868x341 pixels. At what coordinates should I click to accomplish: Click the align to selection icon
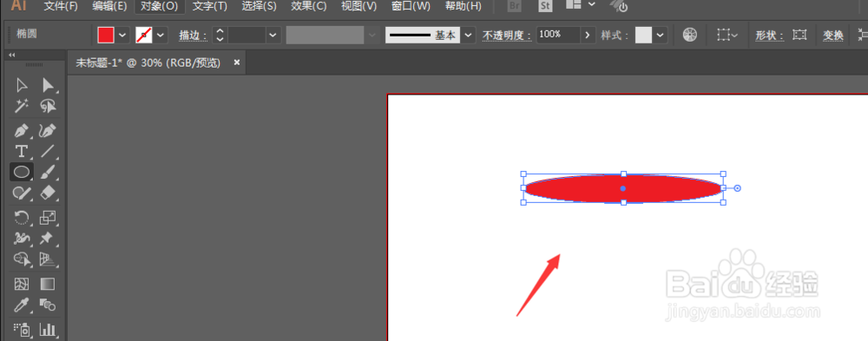pos(724,35)
